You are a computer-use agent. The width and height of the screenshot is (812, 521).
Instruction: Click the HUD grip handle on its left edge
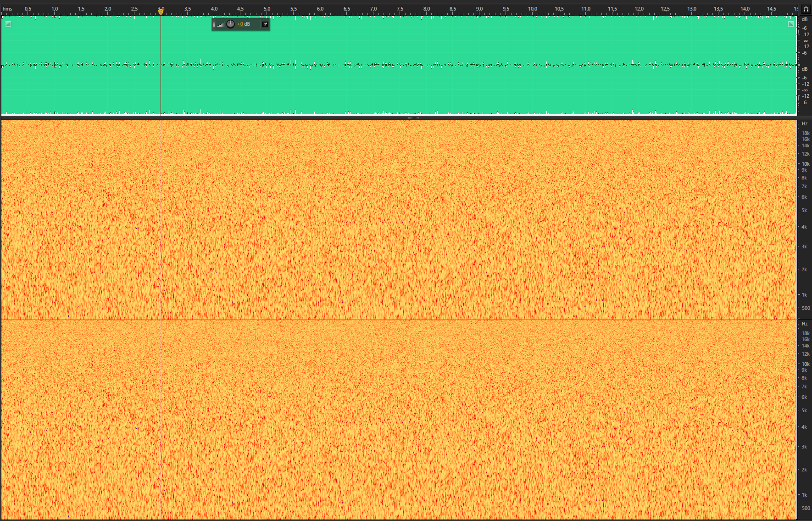point(214,24)
